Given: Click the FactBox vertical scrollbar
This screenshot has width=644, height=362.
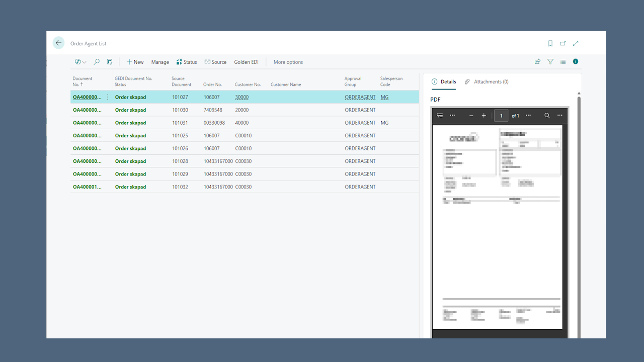Looking at the screenshot, I should (x=579, y=217).
